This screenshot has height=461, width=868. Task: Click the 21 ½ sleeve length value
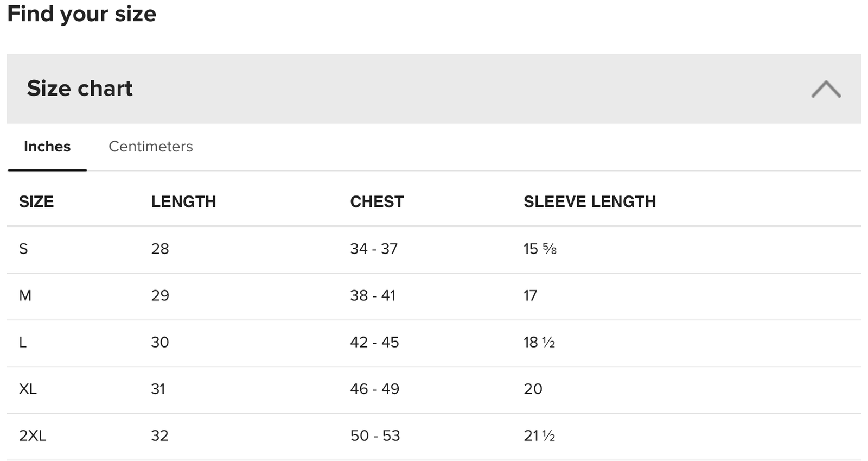pos(539,435)
